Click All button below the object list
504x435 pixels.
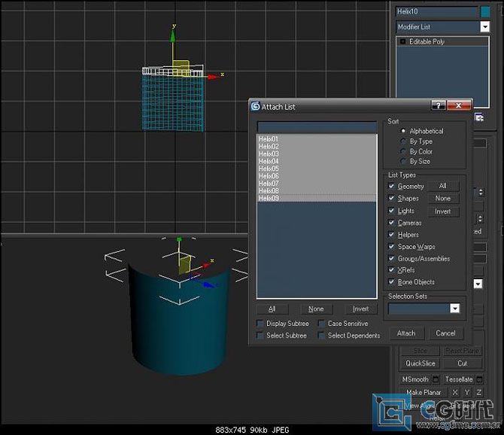(272, 309)
